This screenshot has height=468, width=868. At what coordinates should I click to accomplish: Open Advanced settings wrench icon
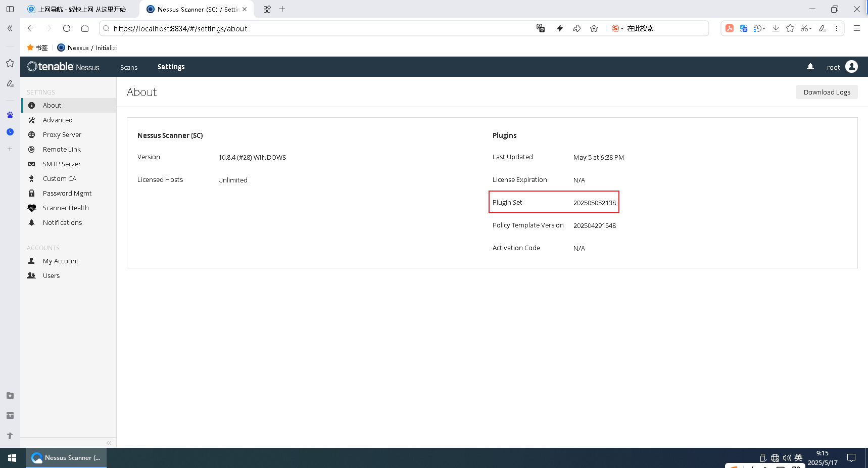tap(32, 120)
